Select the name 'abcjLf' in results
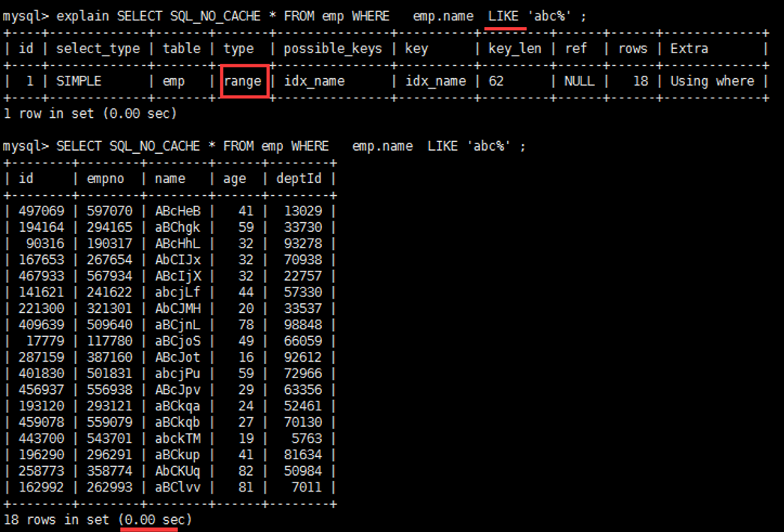Screen dimensions: 784x532 click(x=178, y=292)
